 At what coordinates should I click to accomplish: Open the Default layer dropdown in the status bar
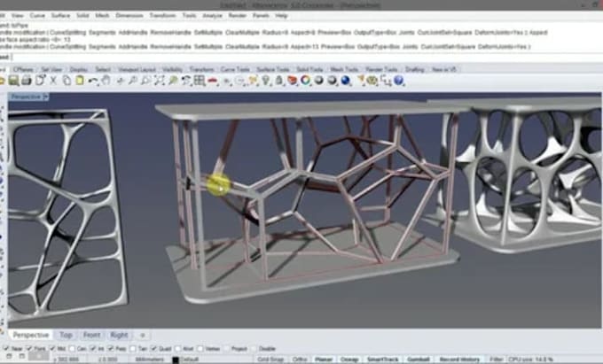pyautogui.click(x=189, y=360)
